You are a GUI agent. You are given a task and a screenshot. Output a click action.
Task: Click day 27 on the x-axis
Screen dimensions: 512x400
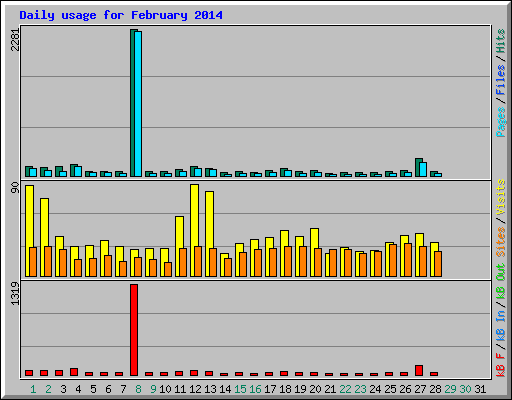[420, 389]
